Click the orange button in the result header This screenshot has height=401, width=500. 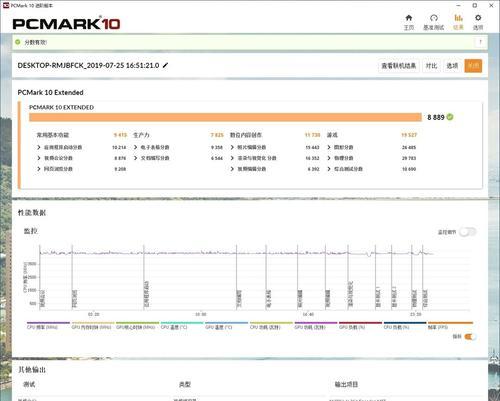(x=473, y=66)
